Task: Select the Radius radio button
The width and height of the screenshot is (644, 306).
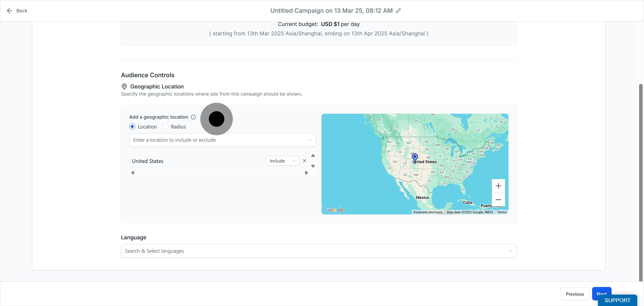Action: 165,127
